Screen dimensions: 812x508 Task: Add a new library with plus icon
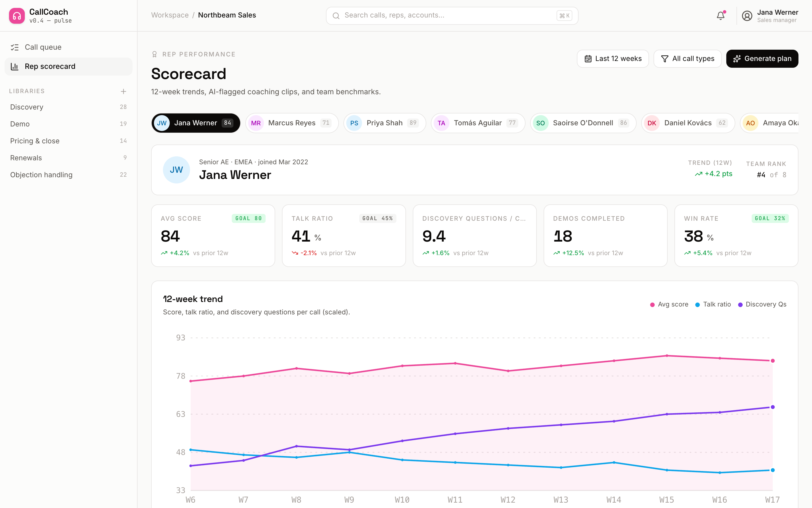(x=123, y=91)
